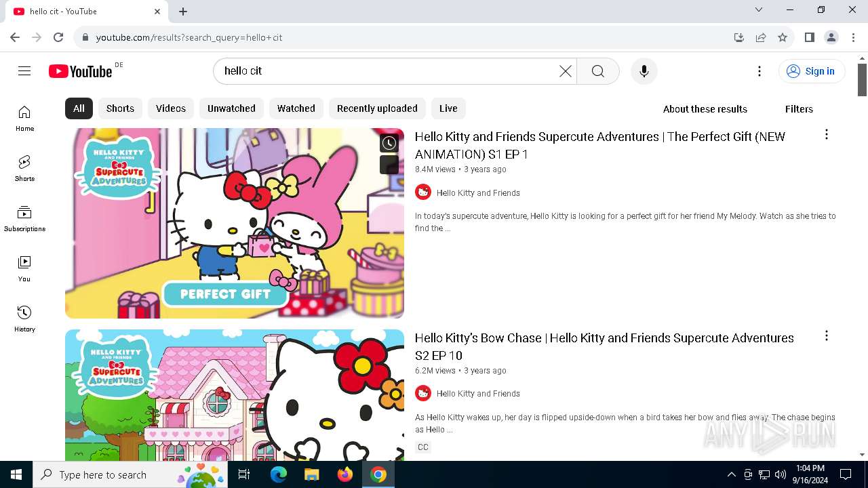Open a new browser tab
This screenshot has width=868, height=488.
click(183, 12)
